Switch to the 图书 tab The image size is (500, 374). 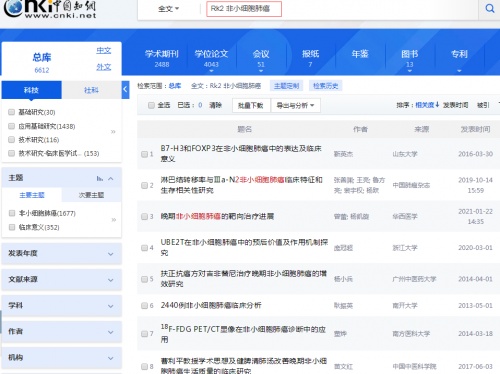[410, 58]
